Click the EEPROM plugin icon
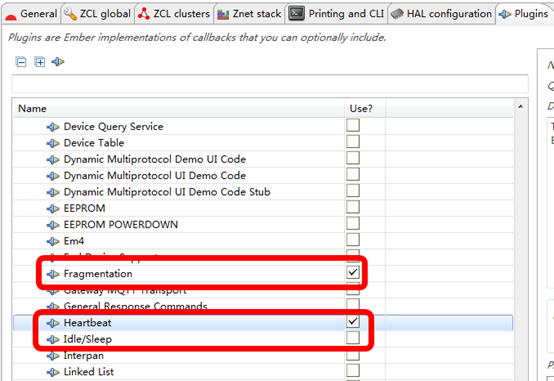This screenshot has width=554, height=381. click(x=53, y=209)
